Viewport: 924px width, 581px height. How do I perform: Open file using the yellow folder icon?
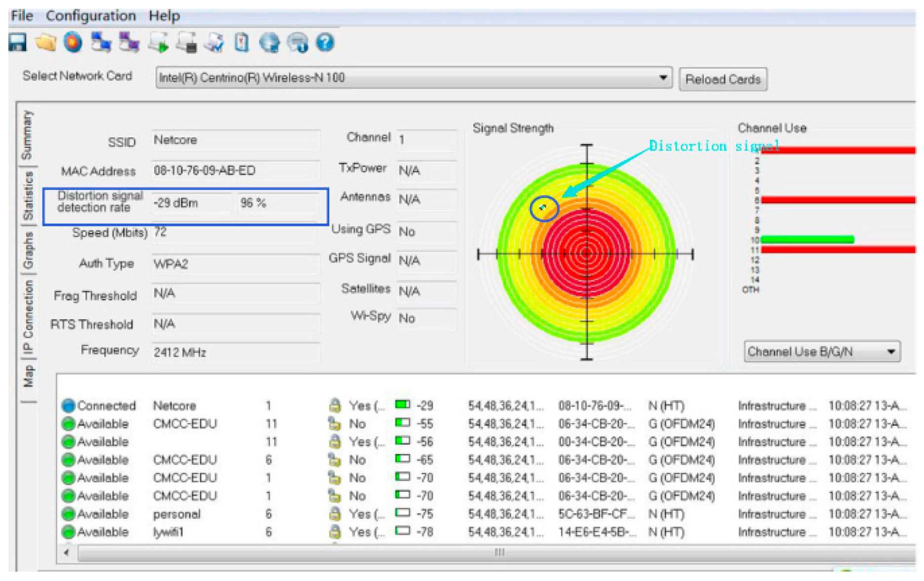click(45, 42)
